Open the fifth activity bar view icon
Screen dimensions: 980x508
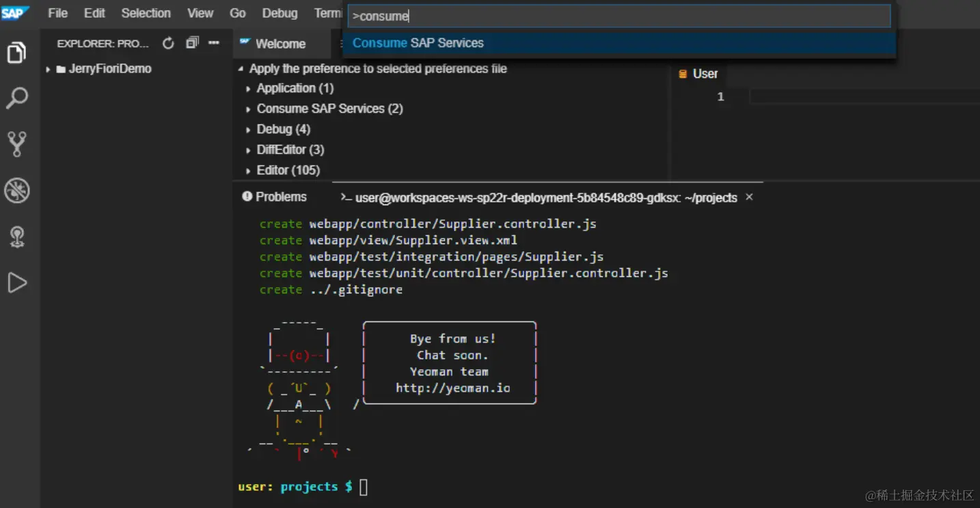click(16, 237)
